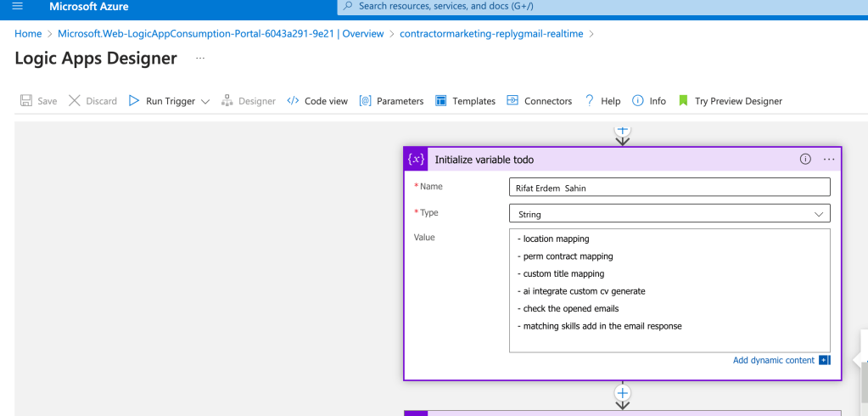Click the Code view brackets icon

pyautogui.click(x=293, y=101)
